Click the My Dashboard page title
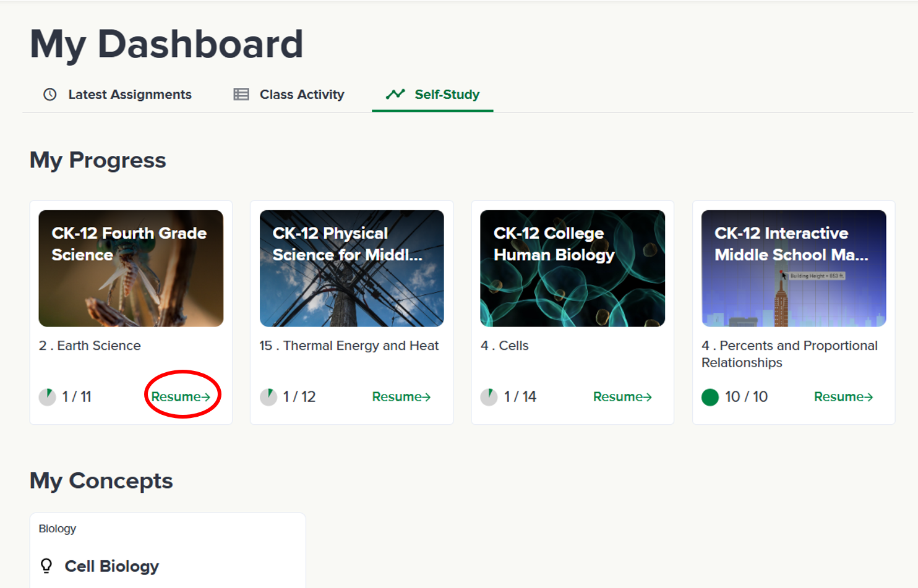 coord(166,45)
